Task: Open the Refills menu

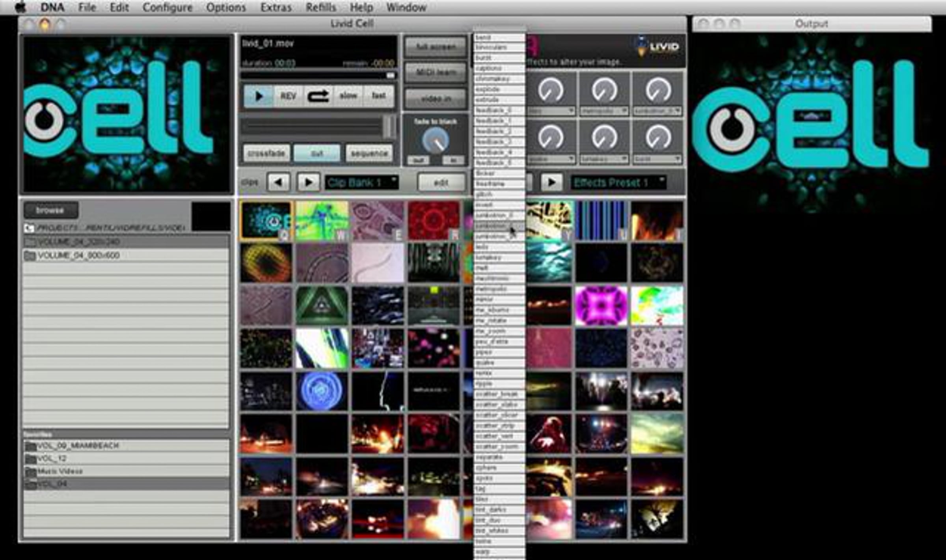Action: [321, 7]
